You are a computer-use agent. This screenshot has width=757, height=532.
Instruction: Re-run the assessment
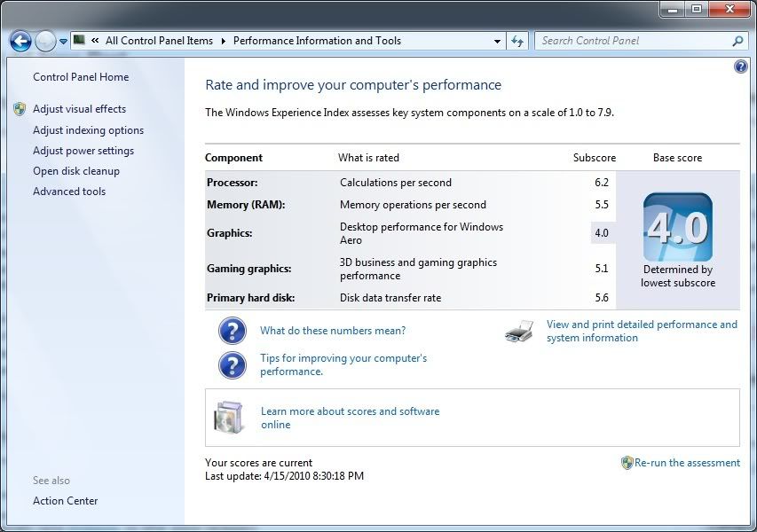click(686, 463)
